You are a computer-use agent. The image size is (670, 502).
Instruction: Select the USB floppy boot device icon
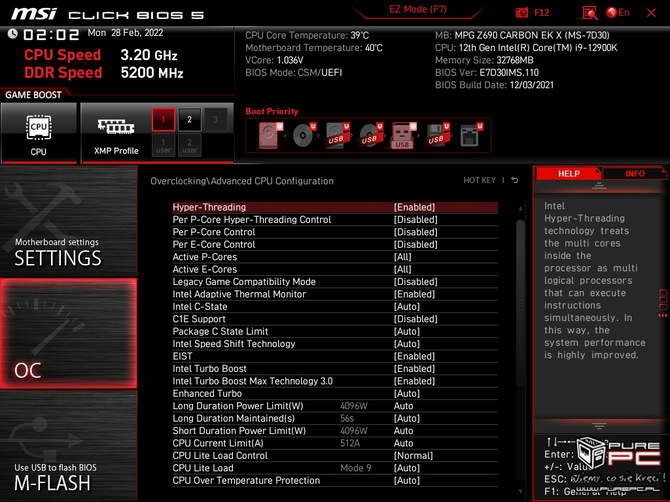pyautogui.click(x=437, y=135)
